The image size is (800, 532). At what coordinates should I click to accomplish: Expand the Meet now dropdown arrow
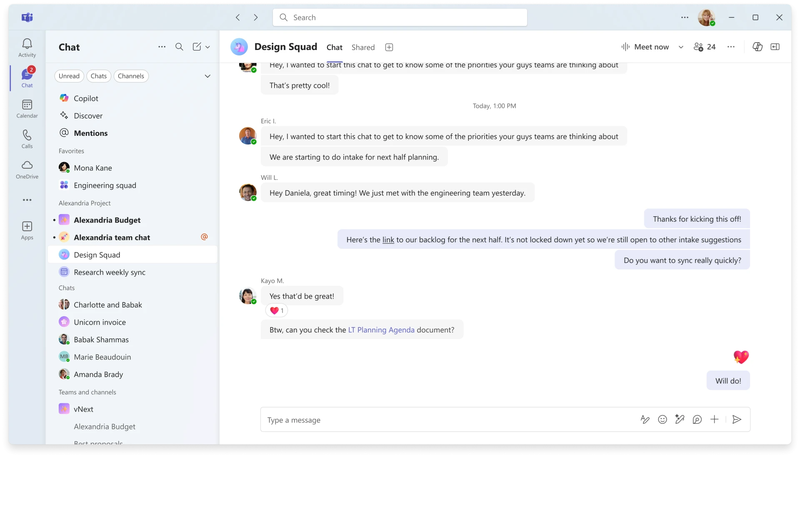tap(681, 47)
